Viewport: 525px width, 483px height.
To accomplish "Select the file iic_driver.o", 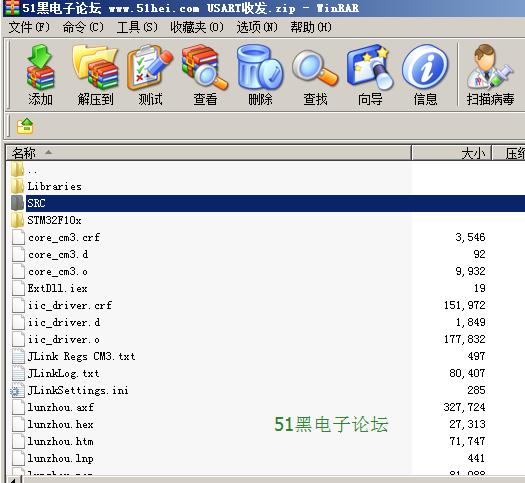I will (64, 340).
